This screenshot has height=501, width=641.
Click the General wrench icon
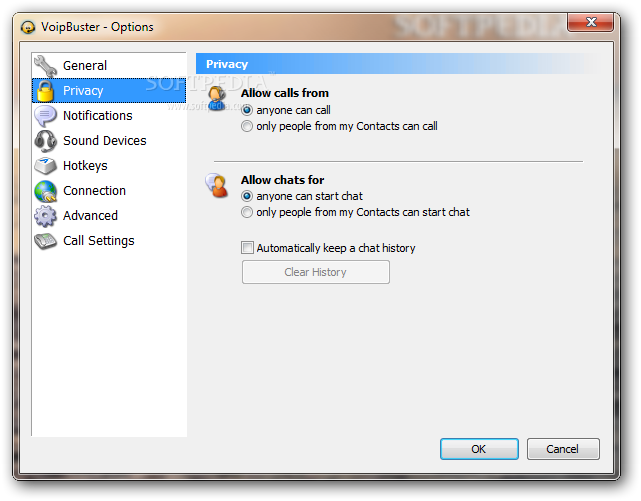(45, 66)
